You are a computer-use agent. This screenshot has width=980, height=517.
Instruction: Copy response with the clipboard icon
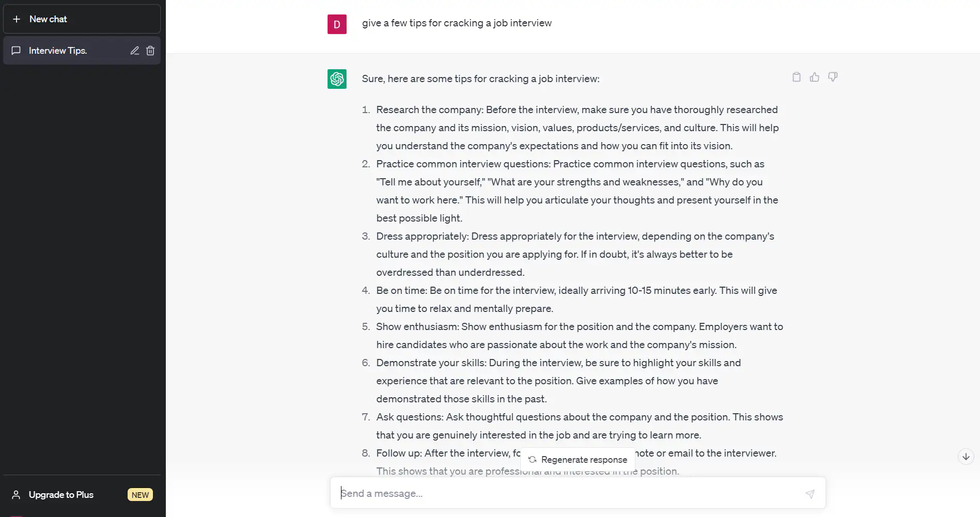[x=797, y=77]
